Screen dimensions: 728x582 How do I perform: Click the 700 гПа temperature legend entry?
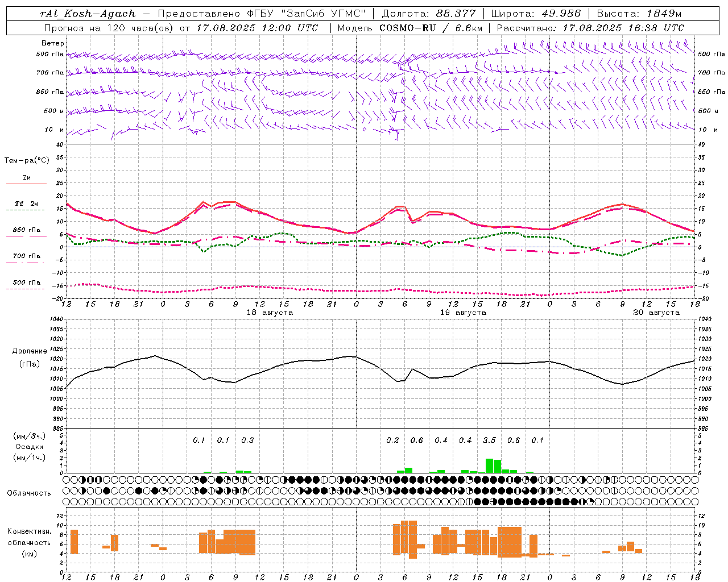tap(27, 256)
